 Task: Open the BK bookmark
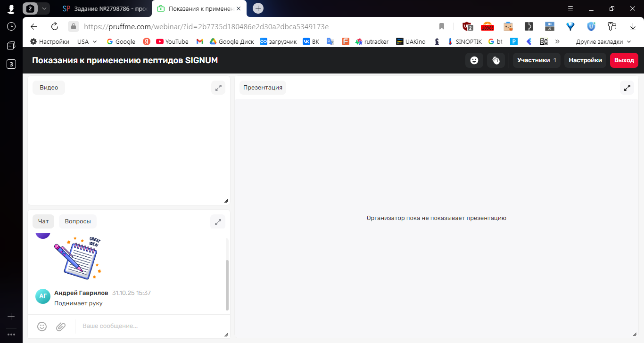(311, 41)
